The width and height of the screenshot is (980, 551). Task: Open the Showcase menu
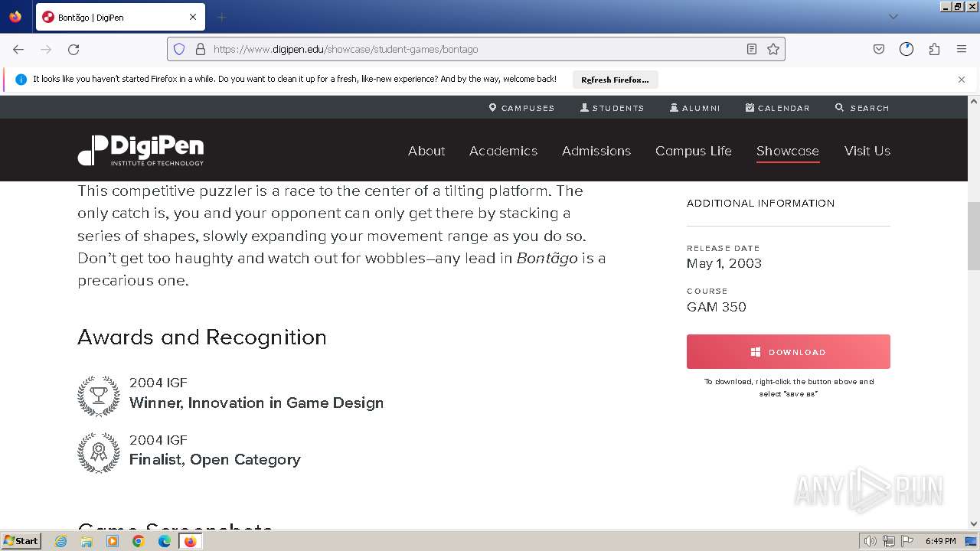tap(788, 151)
